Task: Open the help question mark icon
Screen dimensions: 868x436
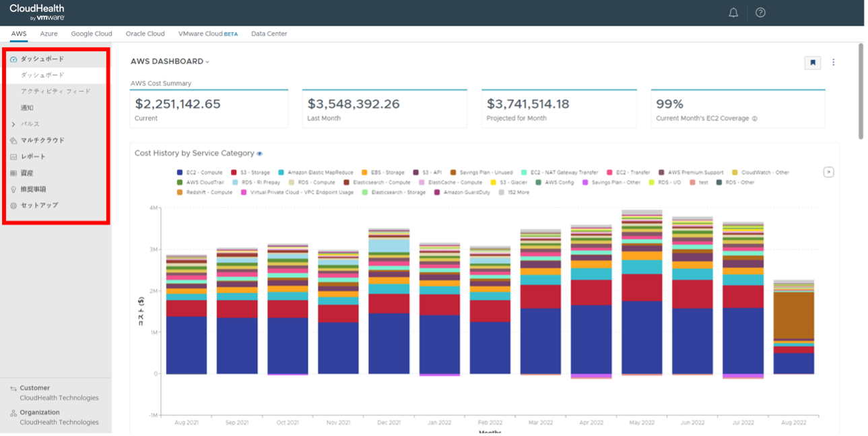Action: (760, 13)
